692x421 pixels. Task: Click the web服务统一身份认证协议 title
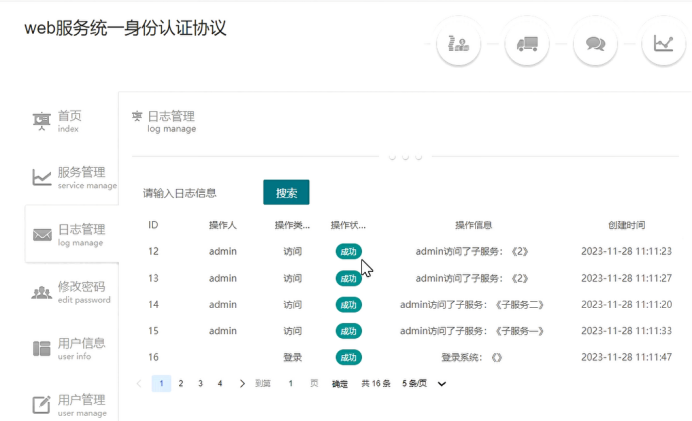tap(125, 28)
